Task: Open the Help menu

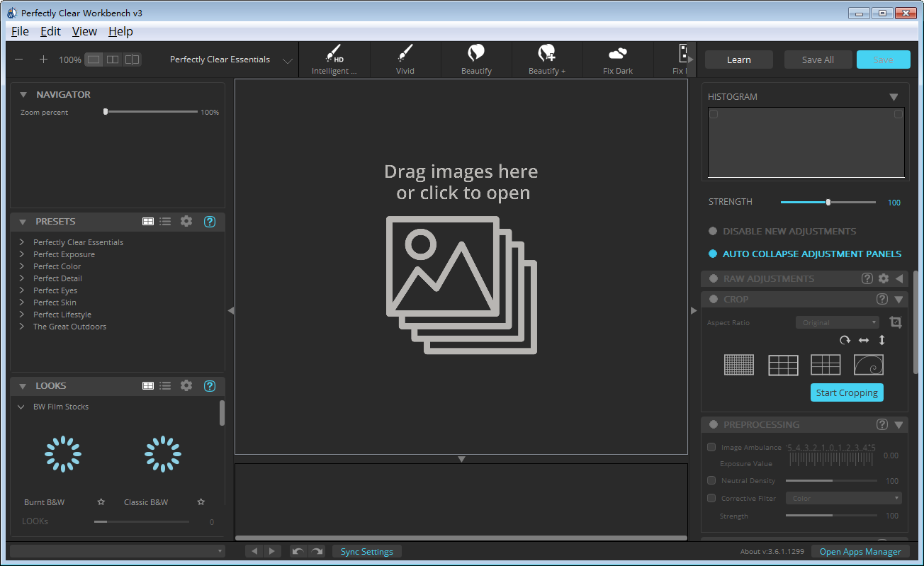Action: point(120,31)
